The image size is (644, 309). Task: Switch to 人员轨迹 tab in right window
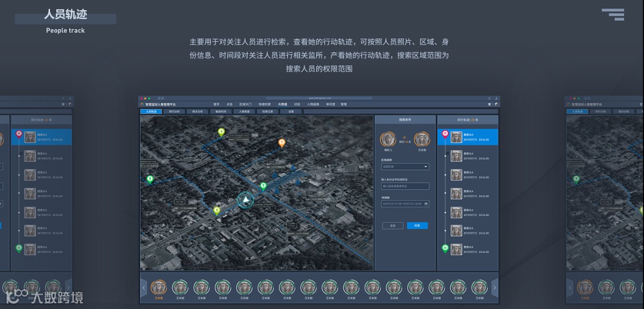pyautogui.click(x=577, y=112)
